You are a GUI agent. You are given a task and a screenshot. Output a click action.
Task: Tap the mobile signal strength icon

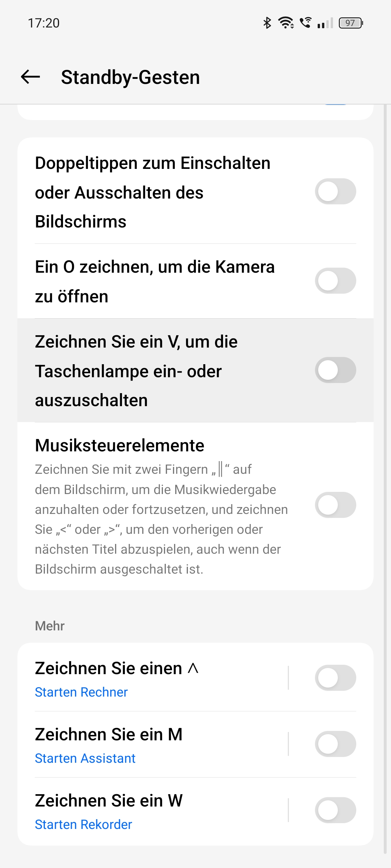(x=325, y=23)
